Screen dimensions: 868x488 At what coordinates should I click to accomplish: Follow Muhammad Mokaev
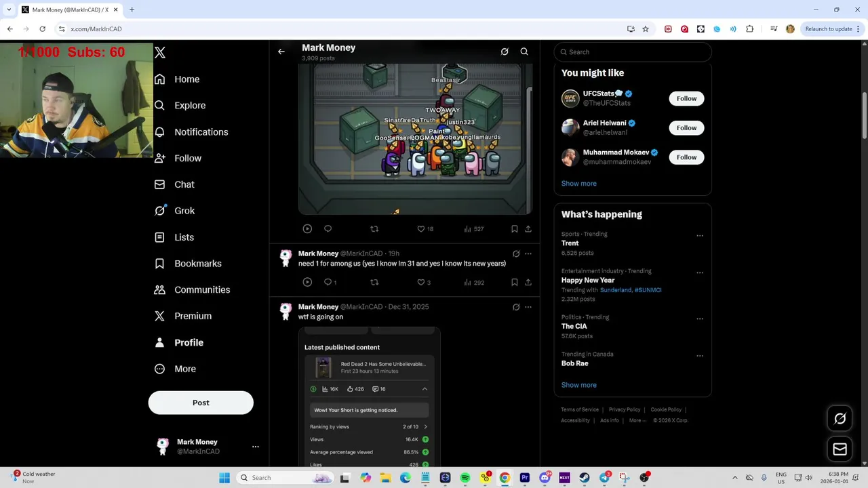click(686, 157)
